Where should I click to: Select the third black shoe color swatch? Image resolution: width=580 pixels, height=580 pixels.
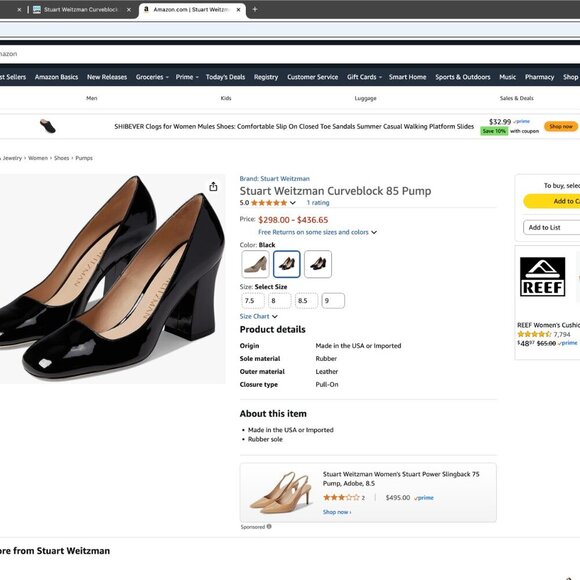(318, 264)
